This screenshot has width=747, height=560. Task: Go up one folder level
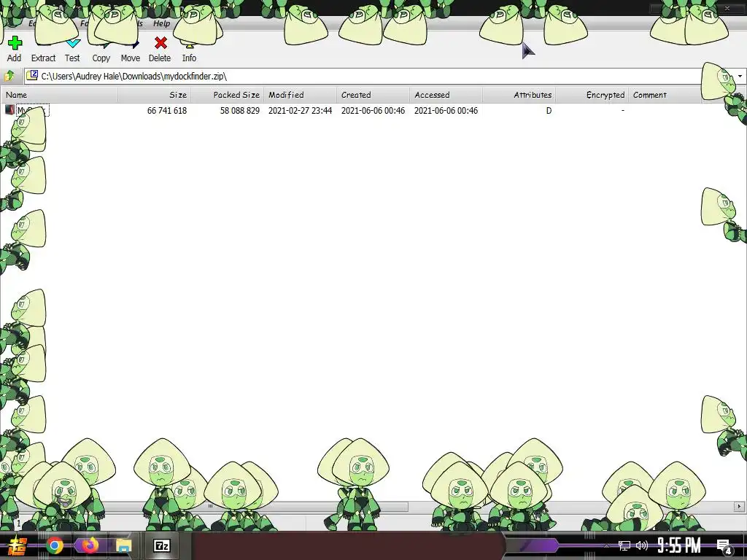click(x=9, y=76)
